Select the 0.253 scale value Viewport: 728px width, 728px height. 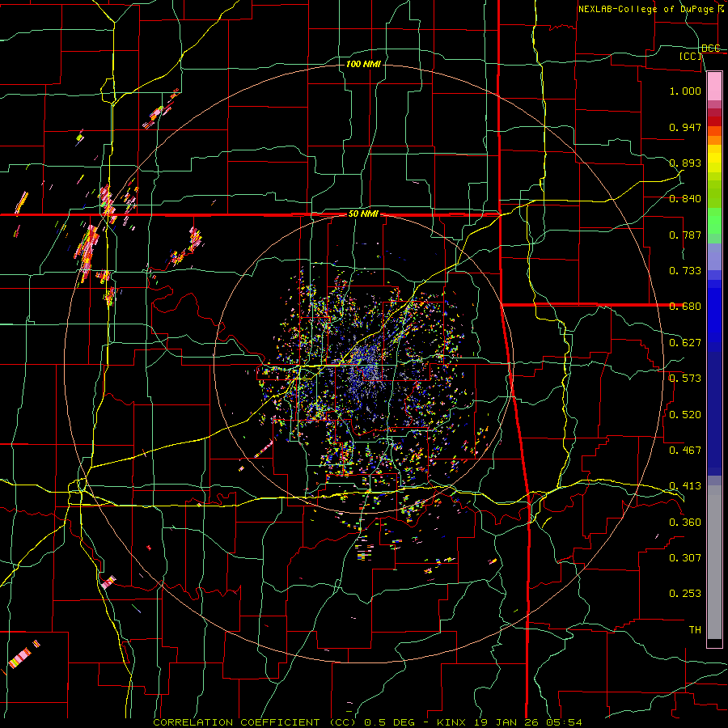pos(685,594)
